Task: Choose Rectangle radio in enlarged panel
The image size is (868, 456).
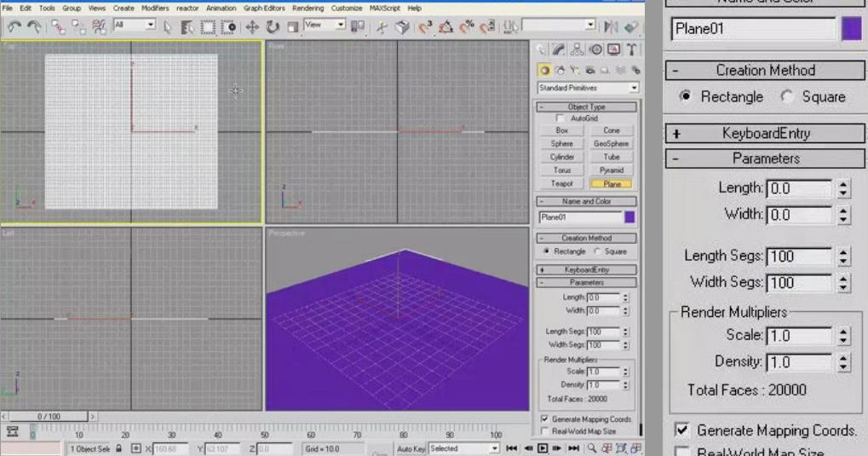Action: (686, 95)
